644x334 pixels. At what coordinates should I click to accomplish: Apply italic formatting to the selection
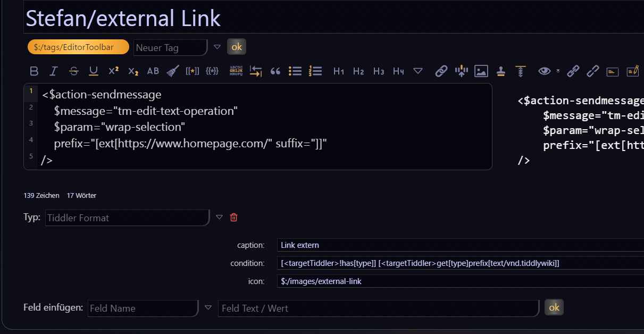pyautogui.click(x=53, y=71)
